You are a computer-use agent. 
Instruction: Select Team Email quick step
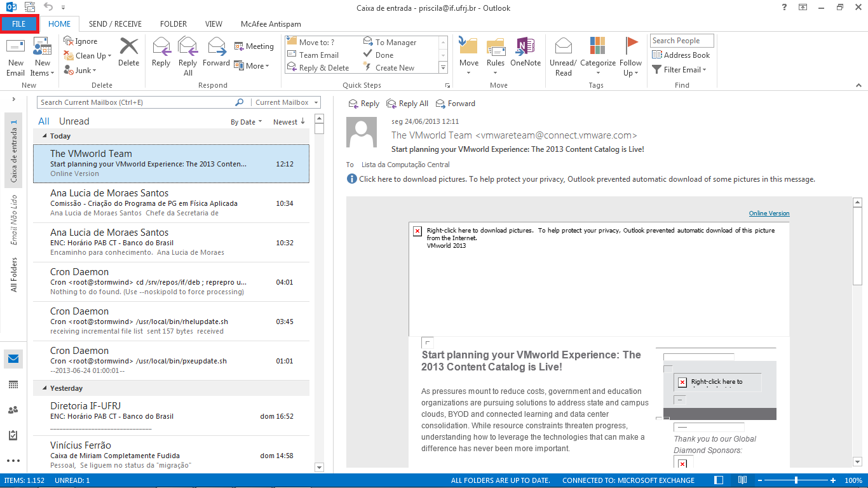[313, 55]
